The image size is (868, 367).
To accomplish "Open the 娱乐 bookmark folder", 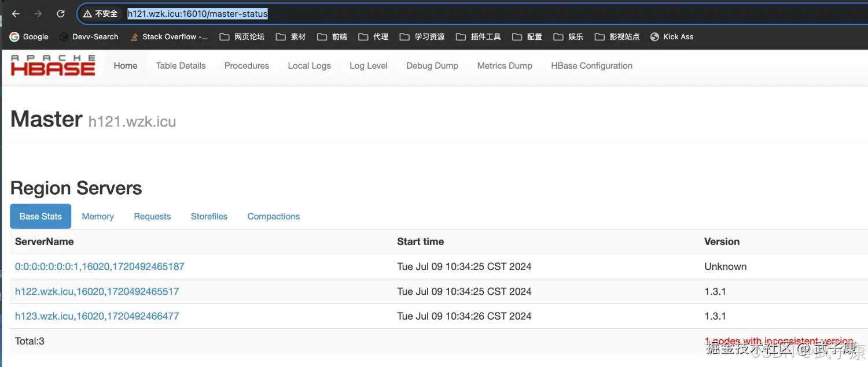I will pyautogui.click(x=568, y=36).
